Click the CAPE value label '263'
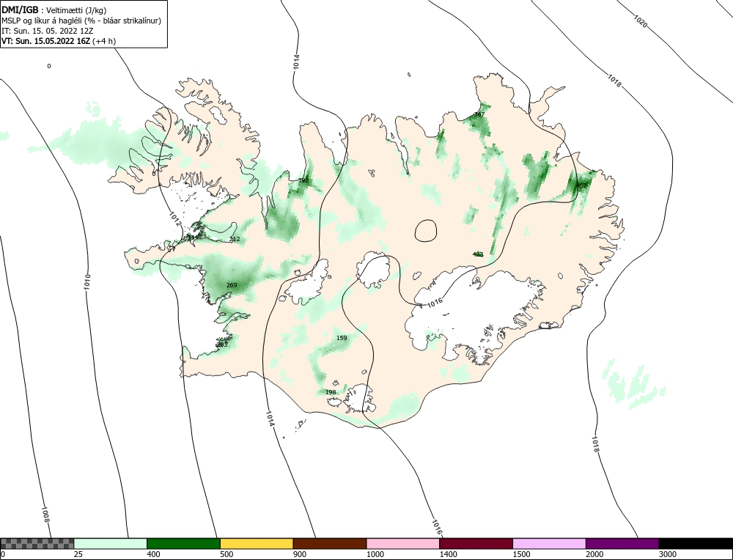The width and height of the screenshot is (733, 560). [222, 345]
